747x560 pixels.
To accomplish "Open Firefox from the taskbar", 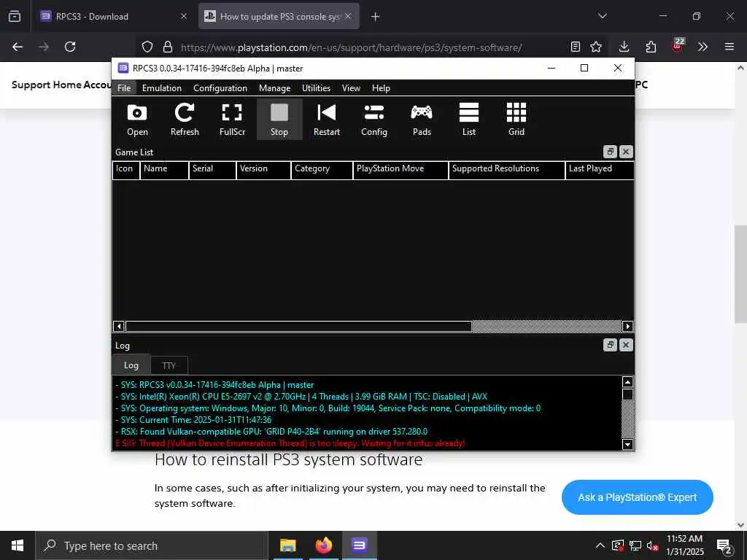I will click(323, 545).
